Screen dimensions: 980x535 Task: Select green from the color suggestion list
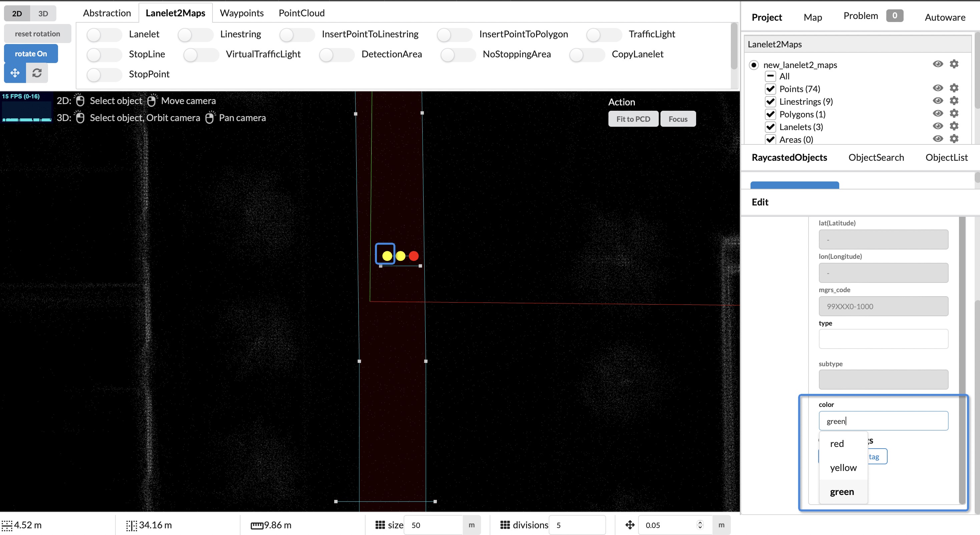[x=842, y=491]
